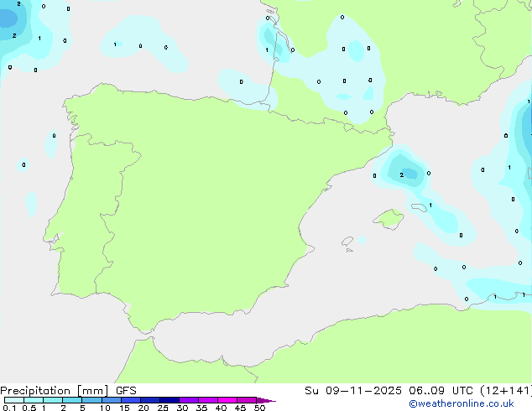The height and width of the screenshot is (411, 532).
Task: Select the 25–30 mm navy swatch
Action: tap(170, 400)
